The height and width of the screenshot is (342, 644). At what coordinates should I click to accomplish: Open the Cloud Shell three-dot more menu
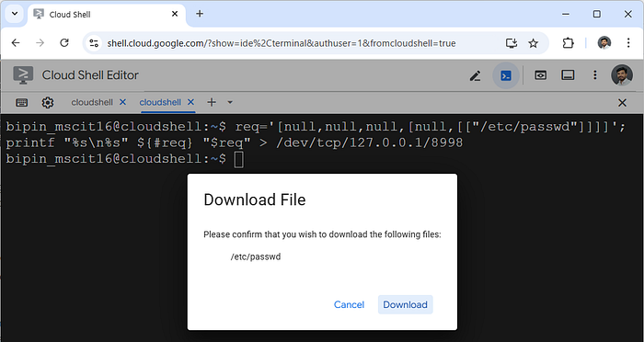click(x=594, y=75)
